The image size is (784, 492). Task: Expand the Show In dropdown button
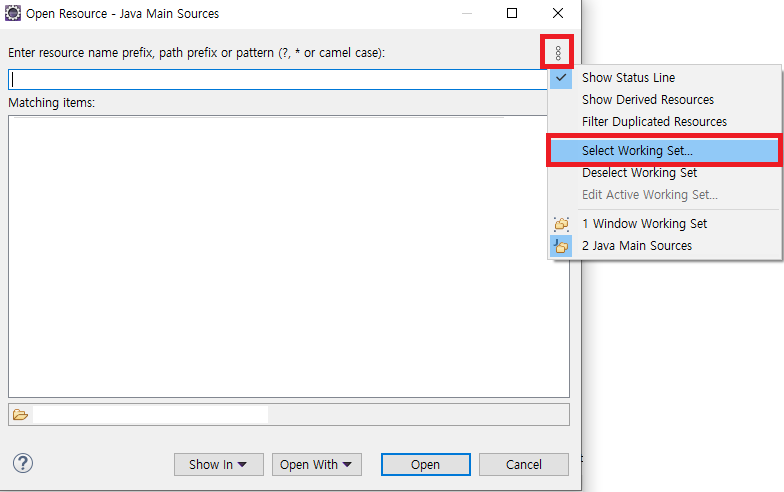(218, 464)
